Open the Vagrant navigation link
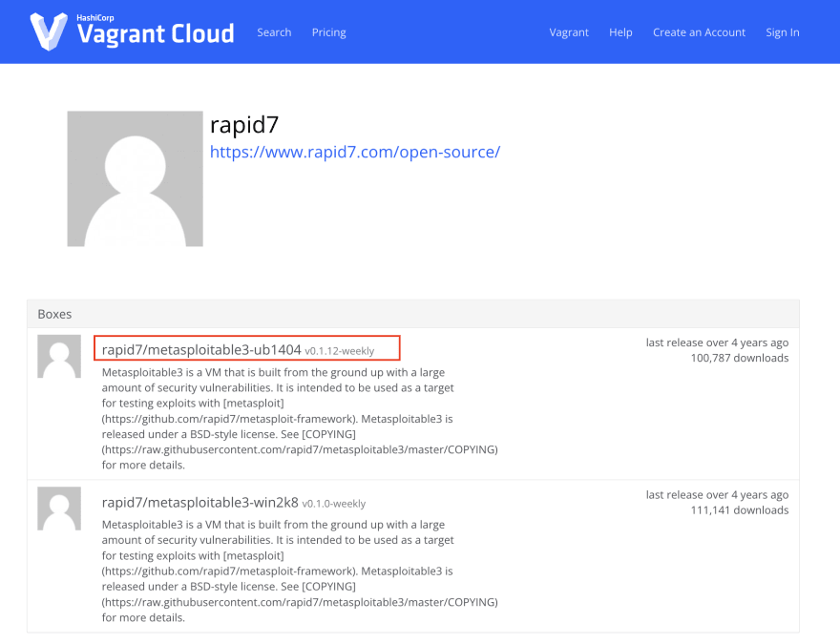 568,32
